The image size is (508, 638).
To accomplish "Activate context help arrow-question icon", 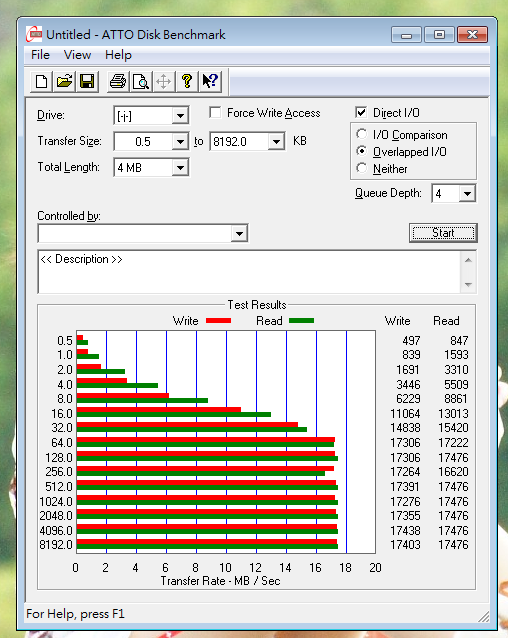I will coord(210,81).
